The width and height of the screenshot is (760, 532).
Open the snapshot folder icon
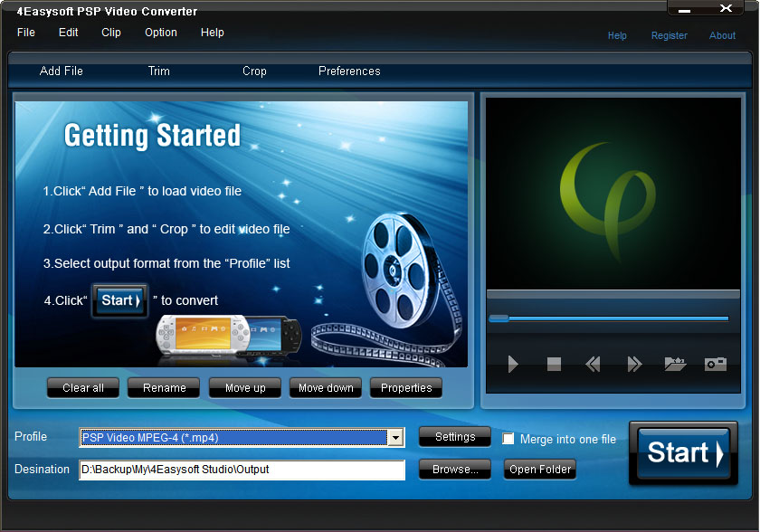tap(675, 364)
